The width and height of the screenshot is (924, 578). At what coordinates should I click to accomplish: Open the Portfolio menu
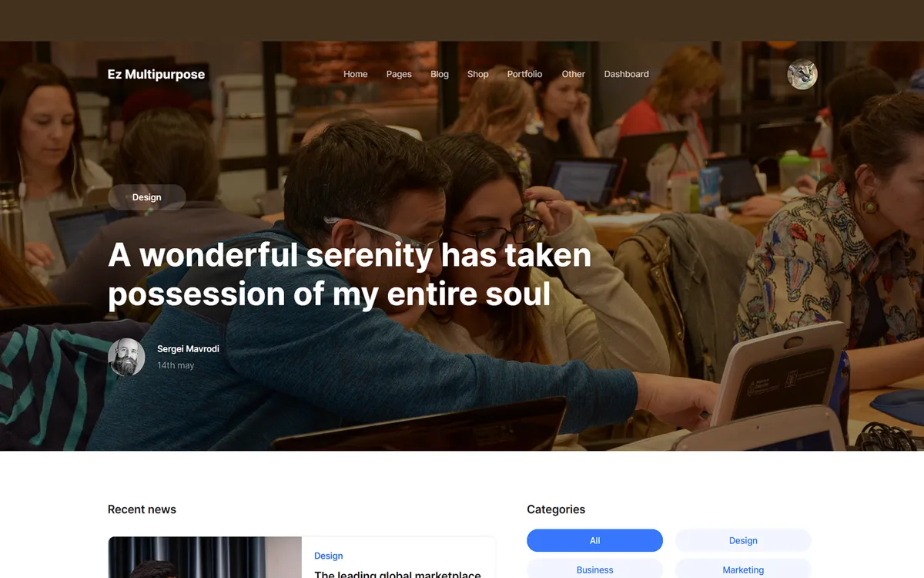pos(525,74)
